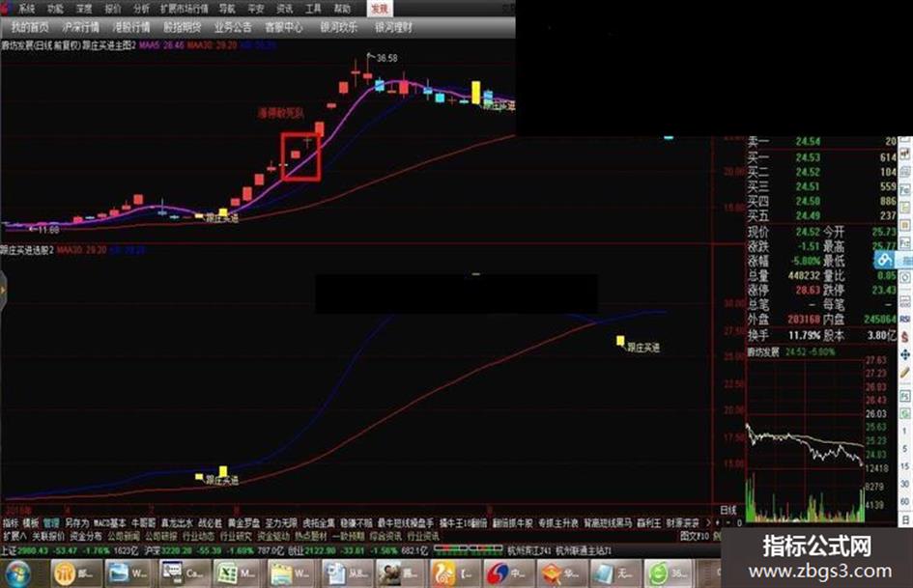Viewport: 913px width, 588px height.
Task: Switch to the 60-minute period
Action: point(905,501)
